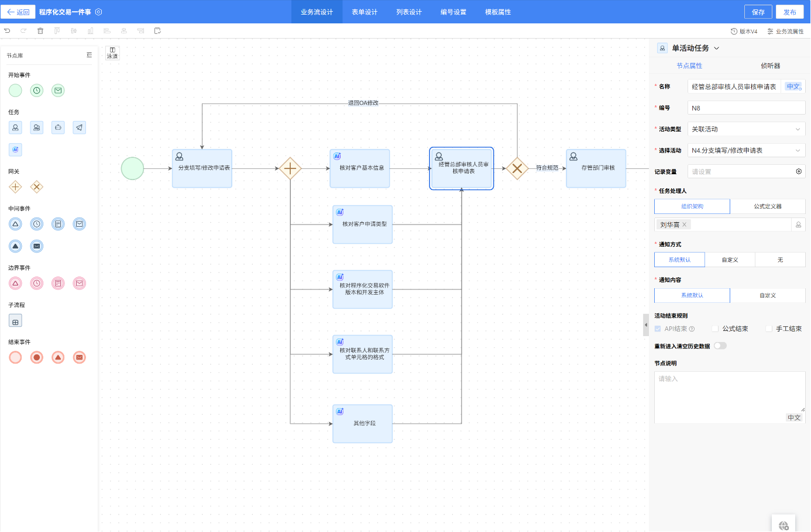Viewport: 811px width, 532px height.
Task: Select the parallel gateway plus icon in library
Action: point(15,187)
